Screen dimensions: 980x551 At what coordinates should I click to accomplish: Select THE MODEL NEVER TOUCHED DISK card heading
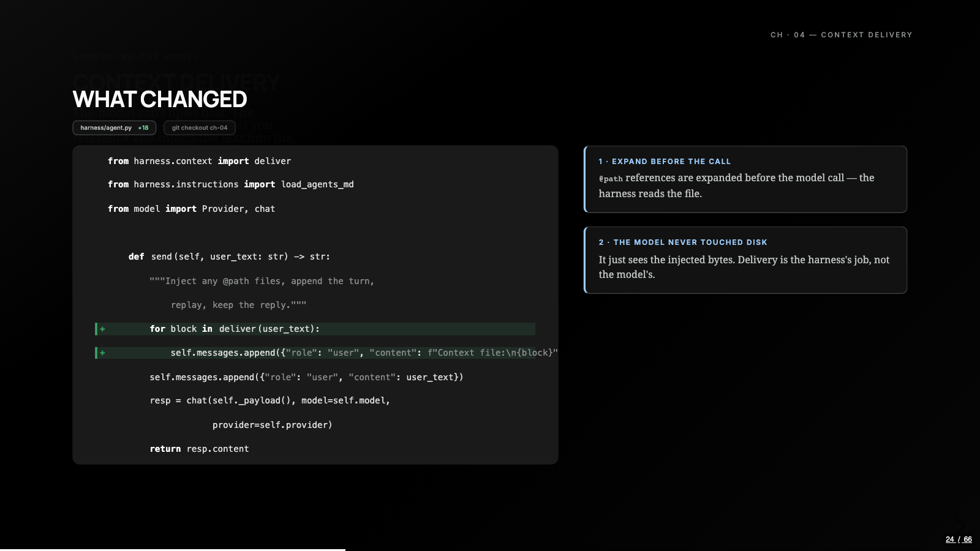pyautogui.click(x=683, y=242)
